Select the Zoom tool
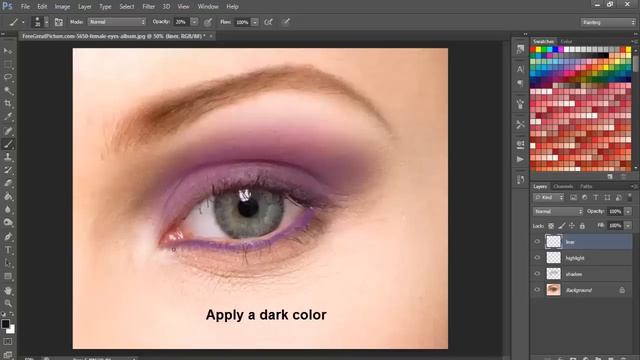Screen dimensions: 640x360 [x=8, y=303]
